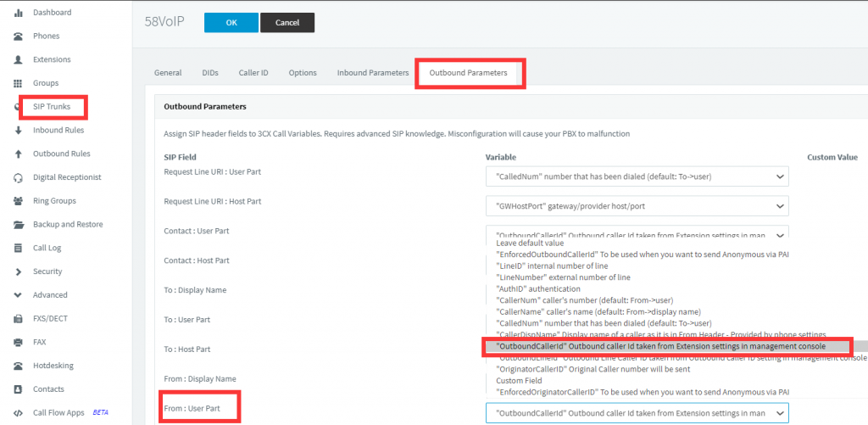Switch to the Inbound Parameters tab
Viewport: 868px width, 425px height.
tap(372, 73)
